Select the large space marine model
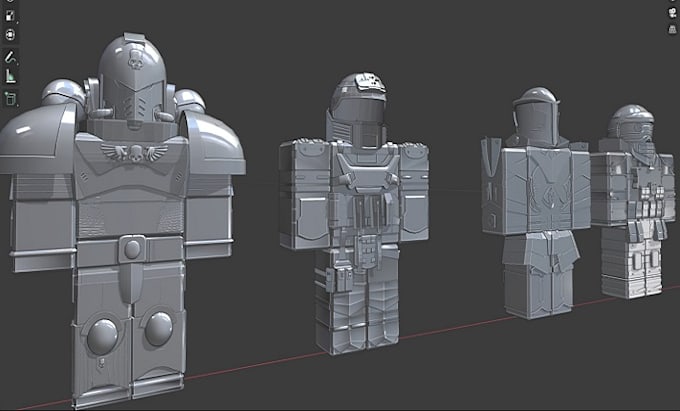The image size is (680, 411). (122, 219)
